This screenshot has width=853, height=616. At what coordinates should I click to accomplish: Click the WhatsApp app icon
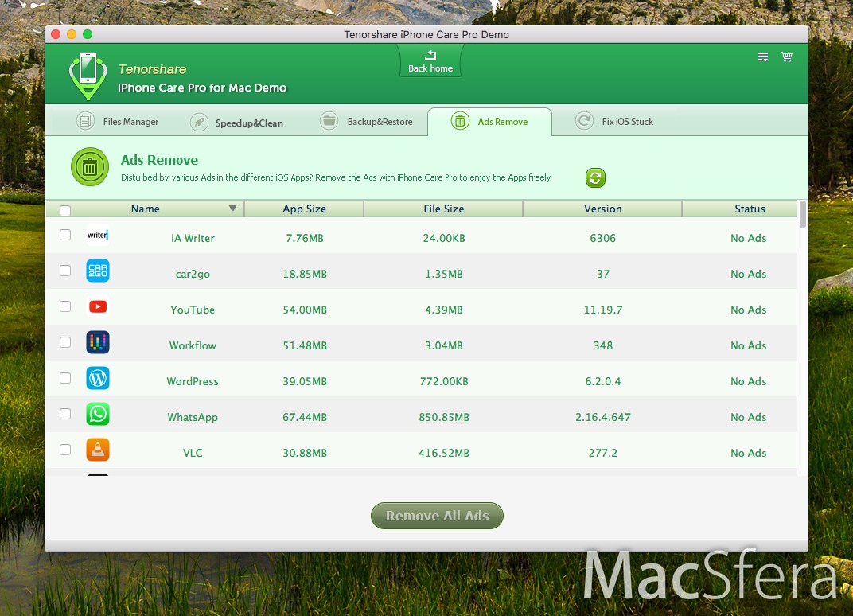point(98,414)
